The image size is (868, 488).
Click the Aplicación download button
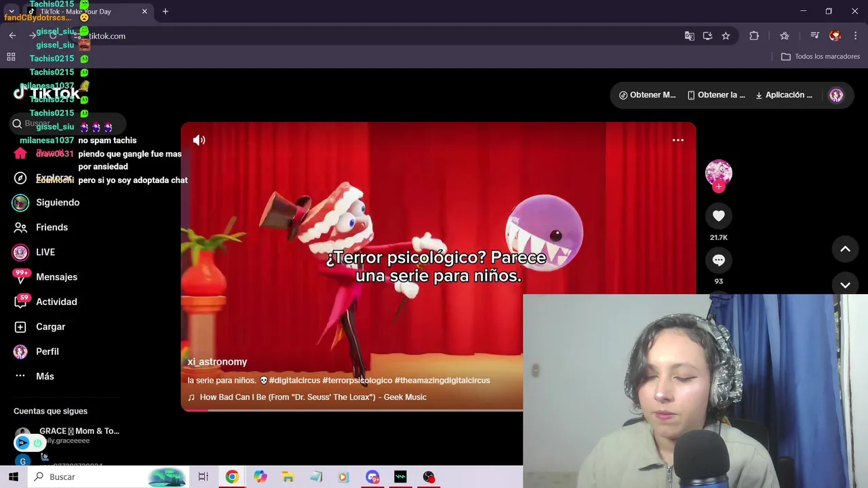tap(784, 95)
